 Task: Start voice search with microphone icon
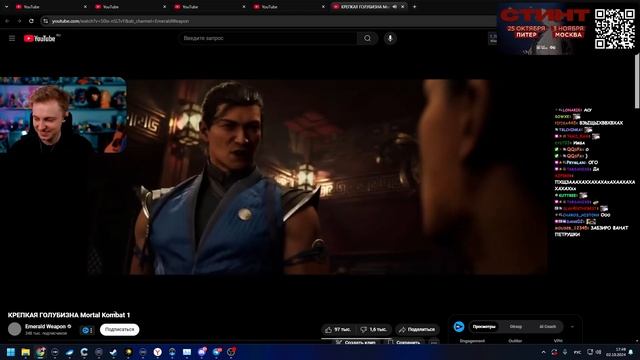coord(390,38)
